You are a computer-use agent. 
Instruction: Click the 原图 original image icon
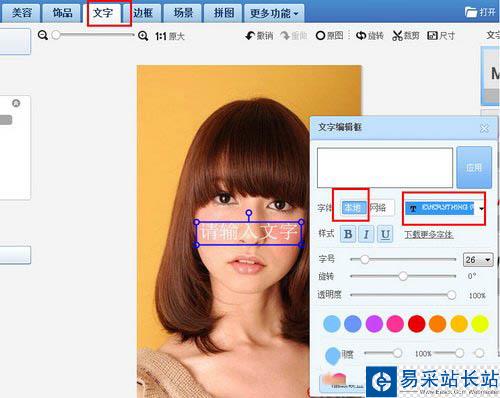[x=320, y=35]
